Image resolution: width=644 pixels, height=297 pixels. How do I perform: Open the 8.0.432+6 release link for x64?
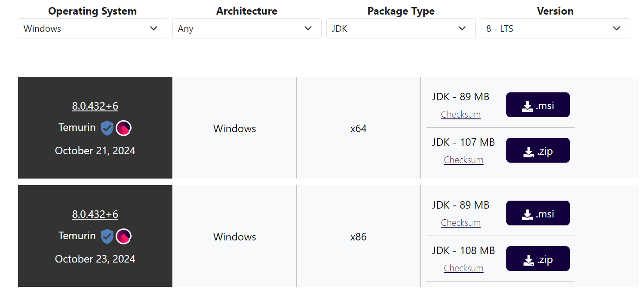pos(95,106)
